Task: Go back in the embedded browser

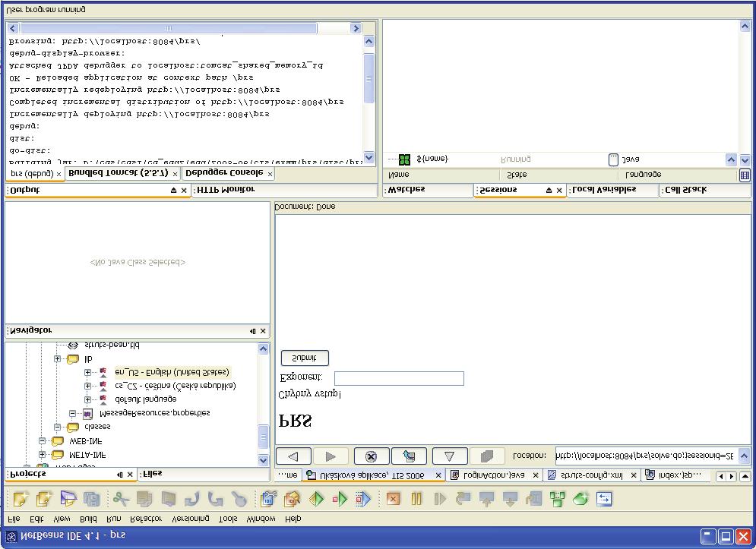Action: (x=293, y=456)
